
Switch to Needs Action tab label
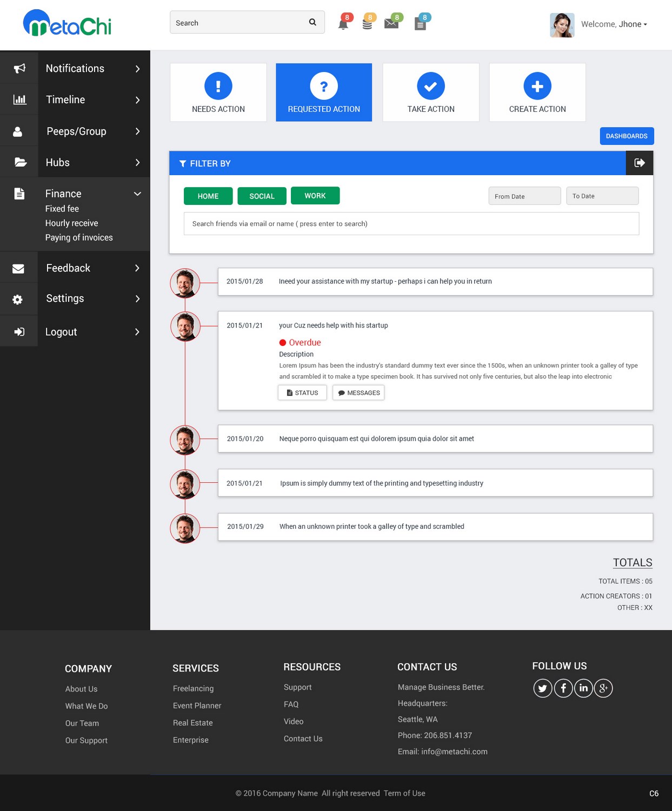click(x=218, y=109)
